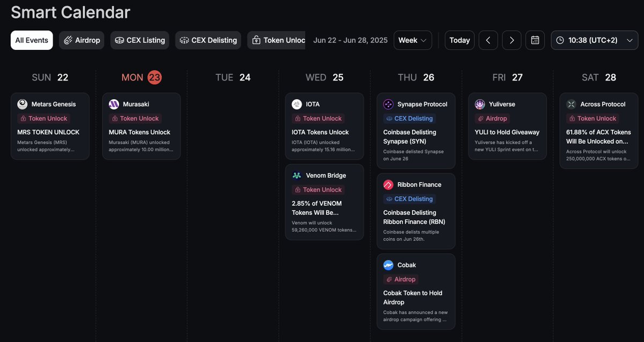Screen dimensions: 644x342
Task: Open Coinbase Delisting Synapse (SYN) title
Action: point(410,136)
